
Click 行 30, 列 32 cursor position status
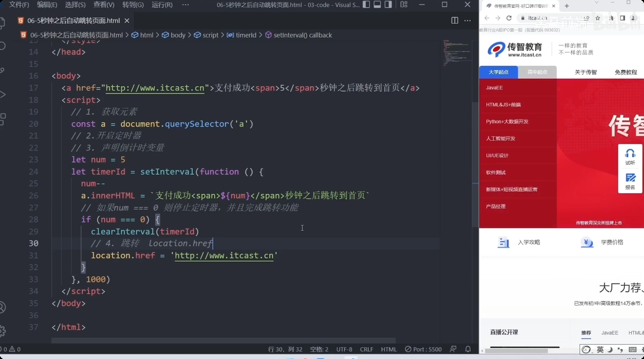click(x=285, y=349)
